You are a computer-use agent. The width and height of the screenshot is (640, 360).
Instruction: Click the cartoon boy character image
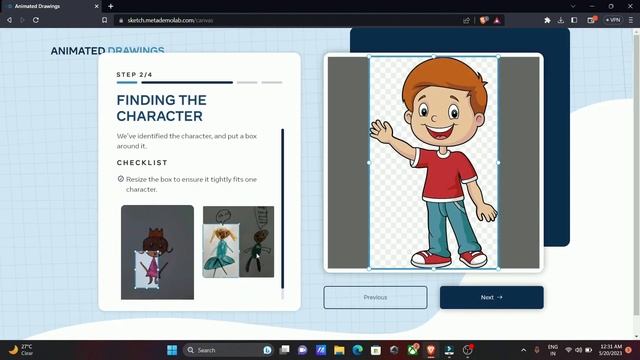pyautogui.click(x=433, y=162)
